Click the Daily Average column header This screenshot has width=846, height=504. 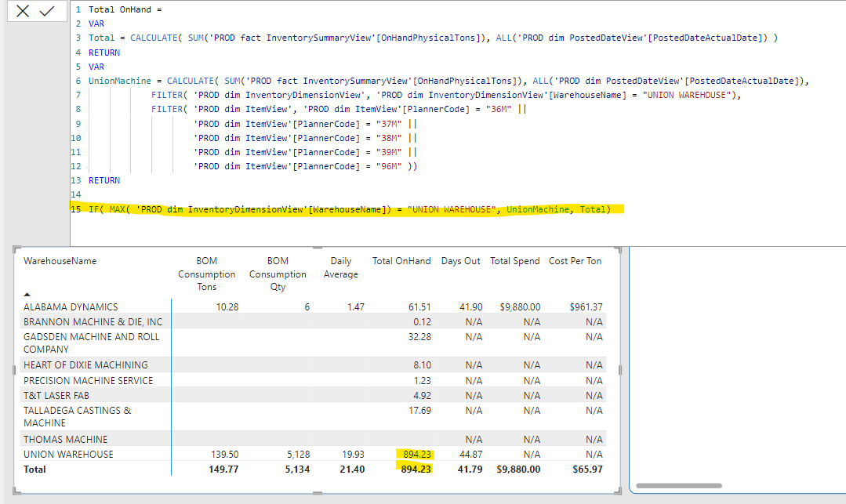341,267
